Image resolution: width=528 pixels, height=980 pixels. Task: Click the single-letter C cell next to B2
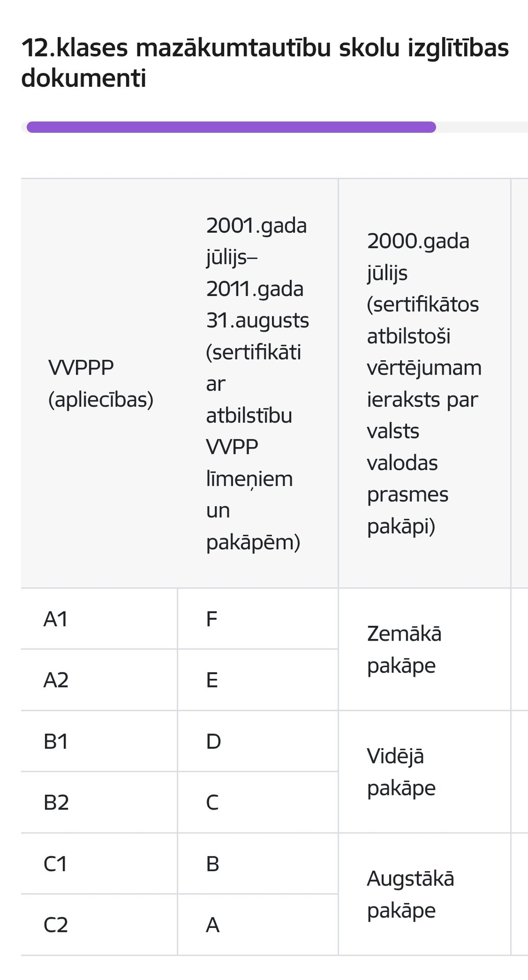coord(212,803)
